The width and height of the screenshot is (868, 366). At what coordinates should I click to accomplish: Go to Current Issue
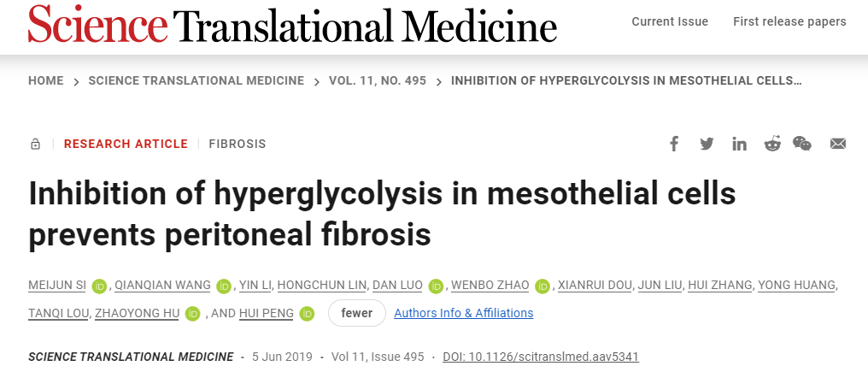[670, 21]
